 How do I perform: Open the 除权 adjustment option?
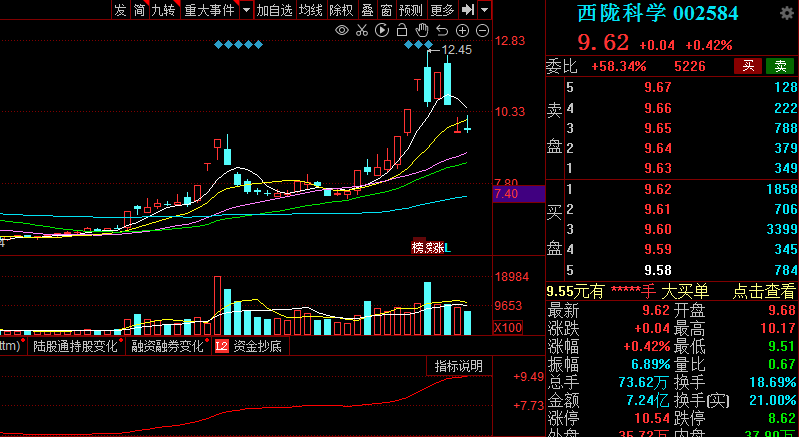[x=341, y=10]
